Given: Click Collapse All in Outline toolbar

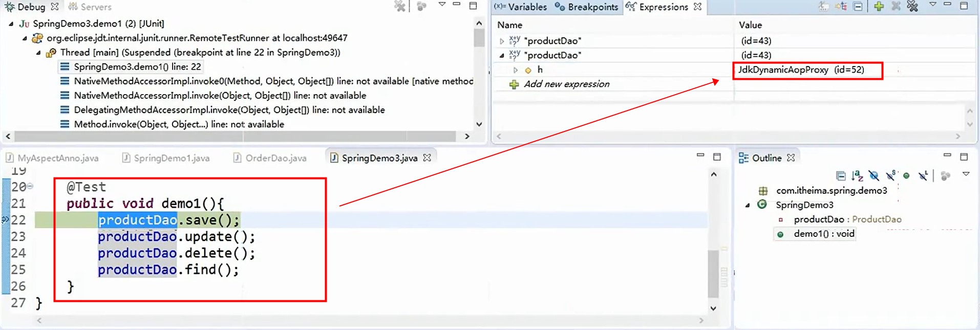Looking at the screenshot, I should coord(840,176).
